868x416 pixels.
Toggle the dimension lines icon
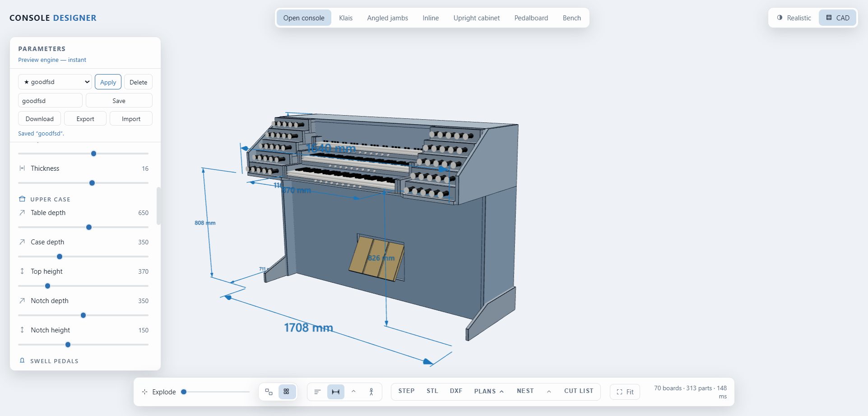tap(335, 392)
